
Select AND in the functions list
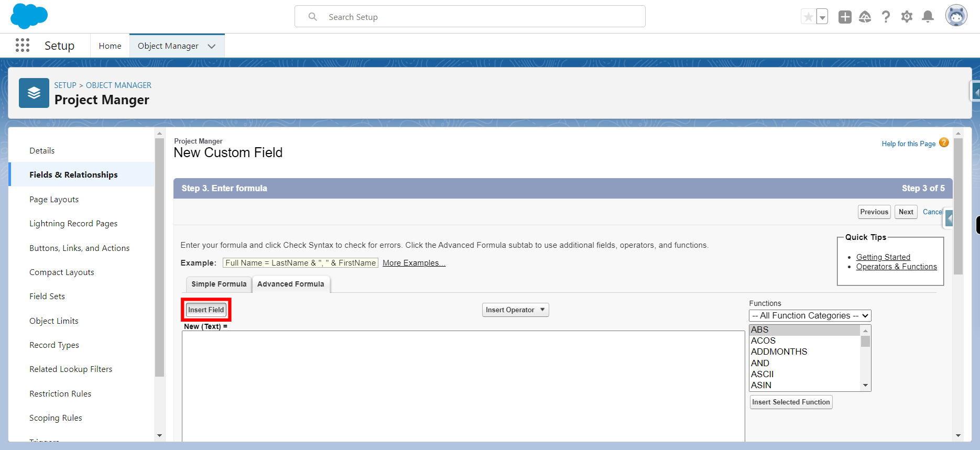tap(804, 363)
